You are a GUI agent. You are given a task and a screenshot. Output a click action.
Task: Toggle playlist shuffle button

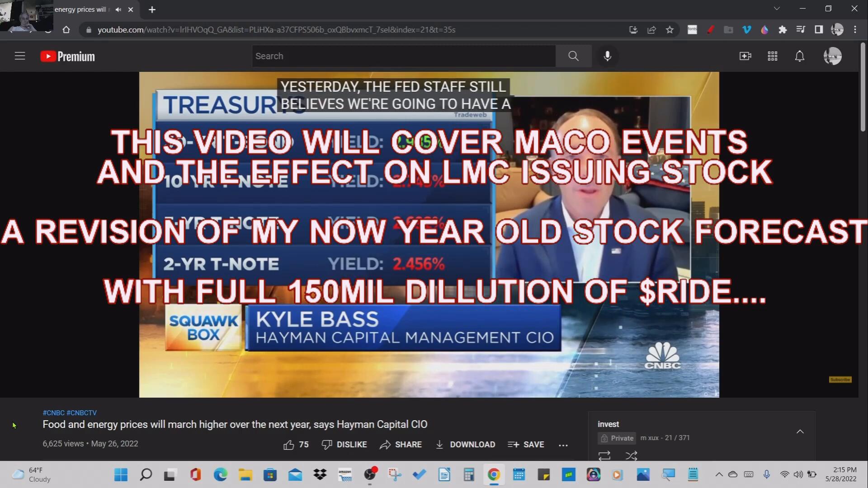(631, 455)
